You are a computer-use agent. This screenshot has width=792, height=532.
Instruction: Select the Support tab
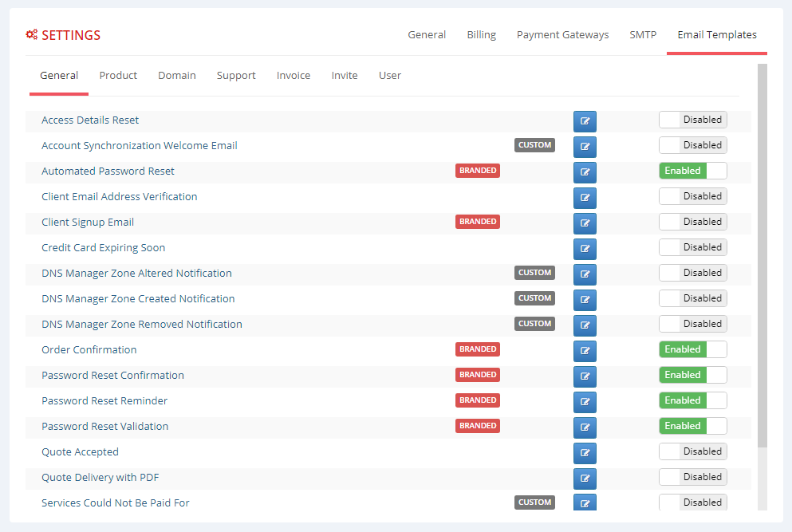click(x=236, y=75)
